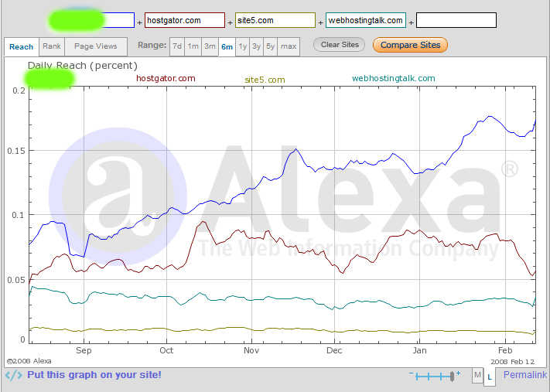
Task: Click the Compare Sites button
Action: (x=410, y=45)
